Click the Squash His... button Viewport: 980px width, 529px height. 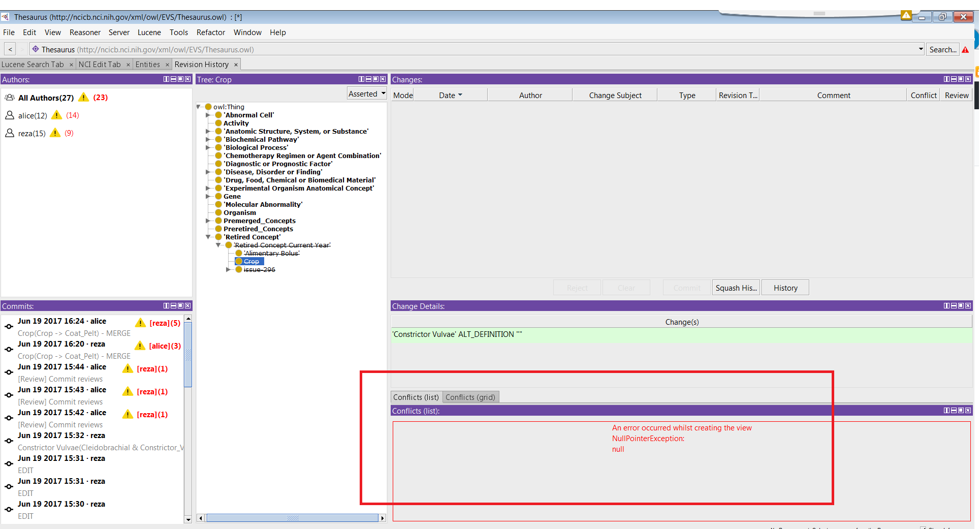pyautogui.click(x=736, y=288)
